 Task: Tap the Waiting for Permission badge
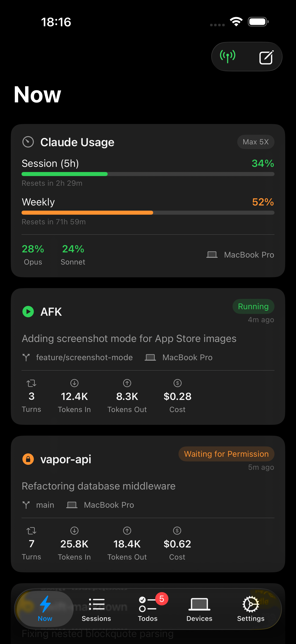(226, 454)
